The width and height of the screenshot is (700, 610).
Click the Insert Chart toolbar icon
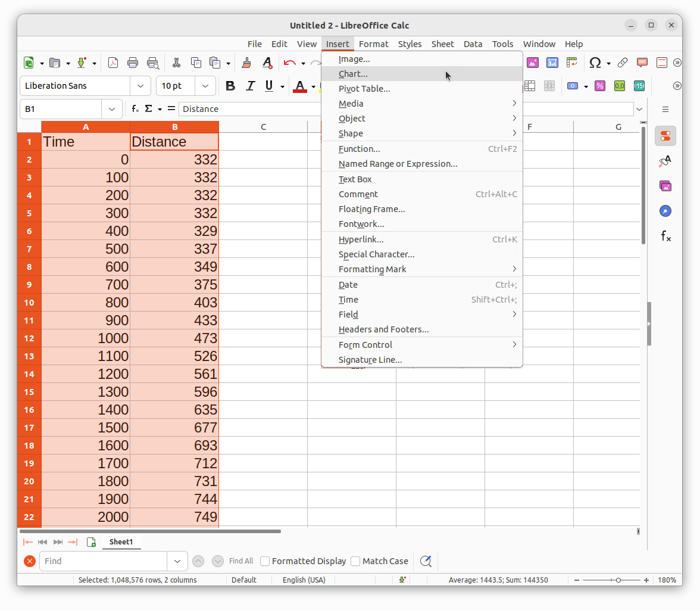click(x=552, y=63)
